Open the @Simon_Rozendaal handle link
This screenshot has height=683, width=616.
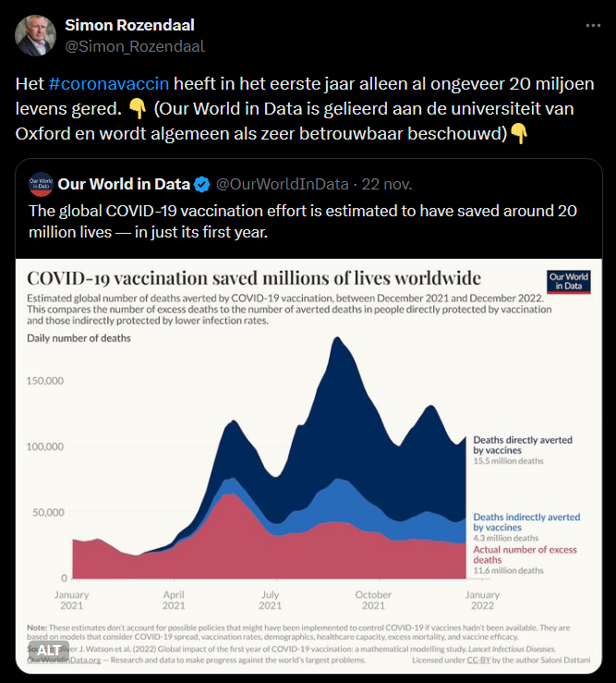tap(135, 46)
